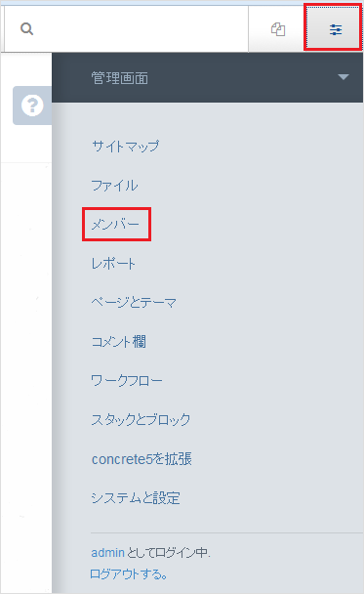Select コメント欄 menu item
This screenshot has height=594, width=364.
(118, 342)
